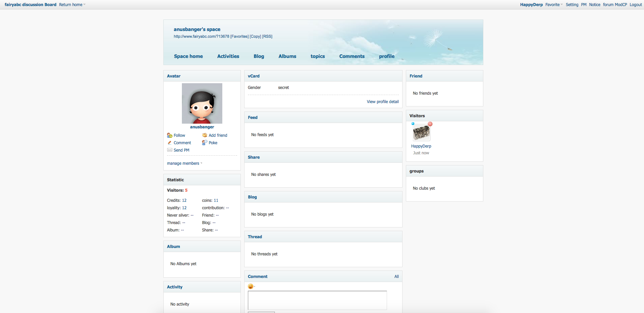644x313 pixels.
Task: Open HappyDerp's visitor avatar
Action: coord(421,133)
